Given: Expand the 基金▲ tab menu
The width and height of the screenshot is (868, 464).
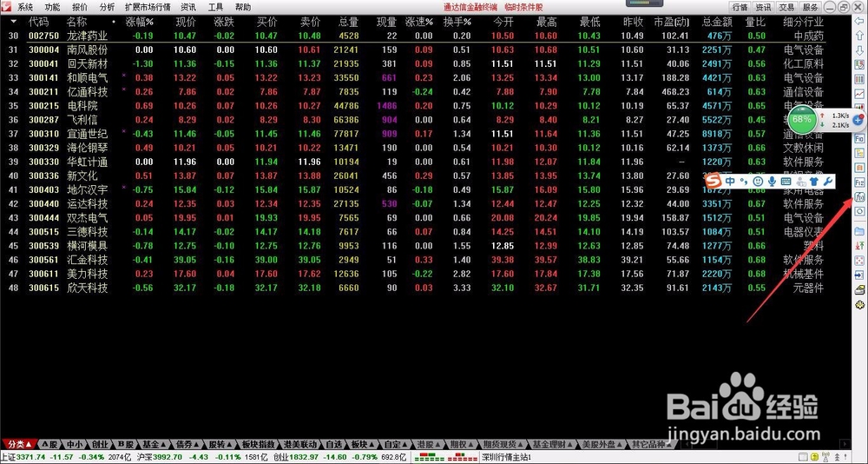Looking at the screenshot, I should 154,445.
